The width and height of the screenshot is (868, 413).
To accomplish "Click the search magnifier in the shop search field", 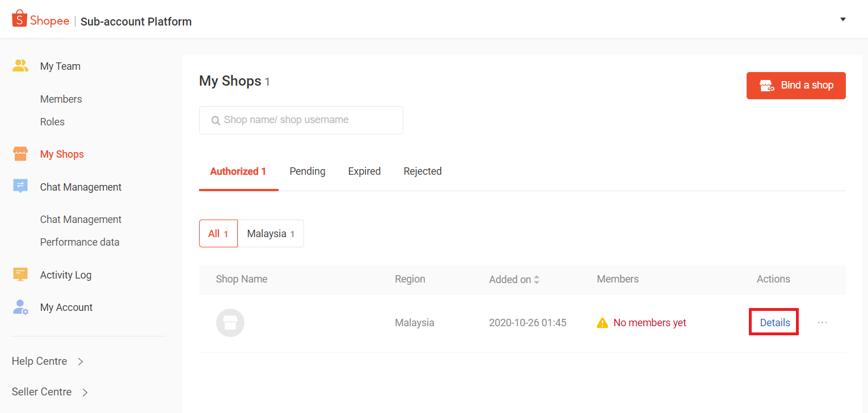I will pyautogui.click(x=216, y=120).
